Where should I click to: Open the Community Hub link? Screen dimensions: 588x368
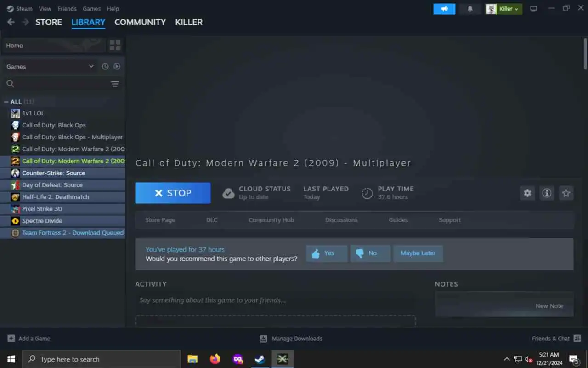[271, 220]
